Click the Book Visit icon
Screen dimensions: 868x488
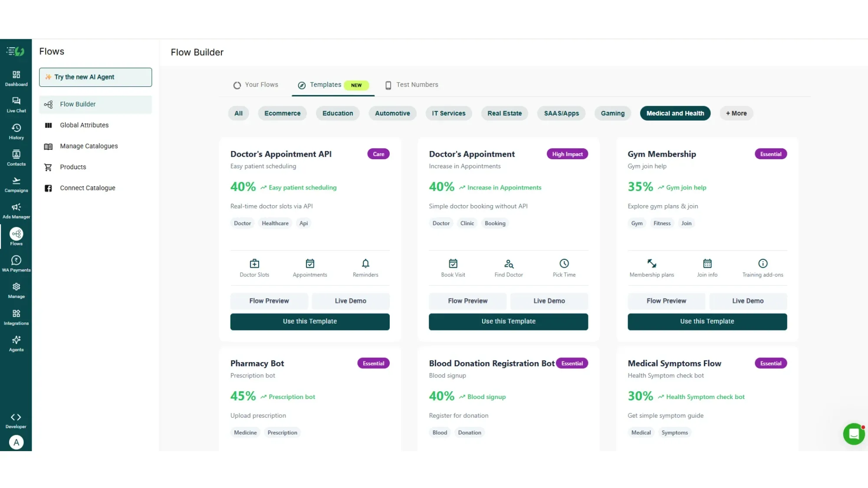[x=453, y=263]
